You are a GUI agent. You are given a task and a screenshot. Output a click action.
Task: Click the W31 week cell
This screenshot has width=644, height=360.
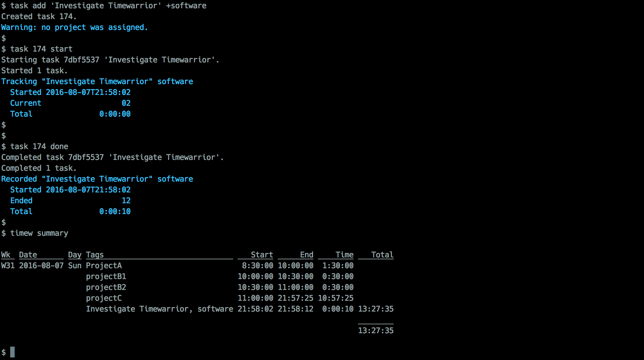(x=8, y=266)
